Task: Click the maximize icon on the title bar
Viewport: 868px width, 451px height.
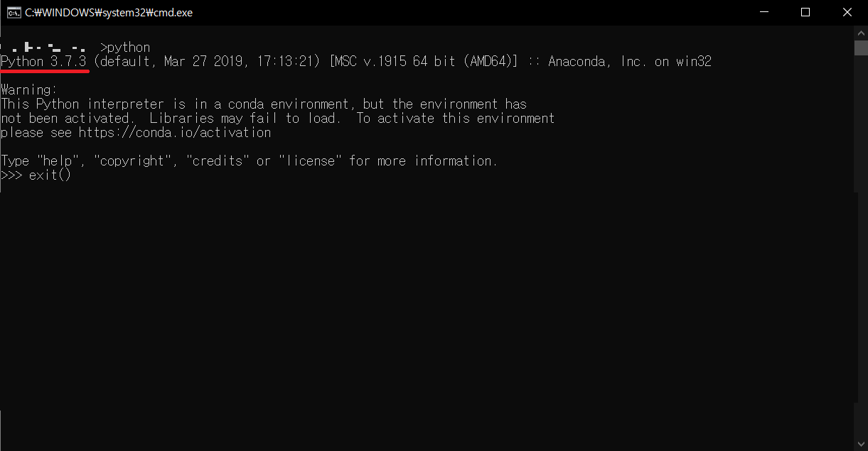Action: pos(805,12)
